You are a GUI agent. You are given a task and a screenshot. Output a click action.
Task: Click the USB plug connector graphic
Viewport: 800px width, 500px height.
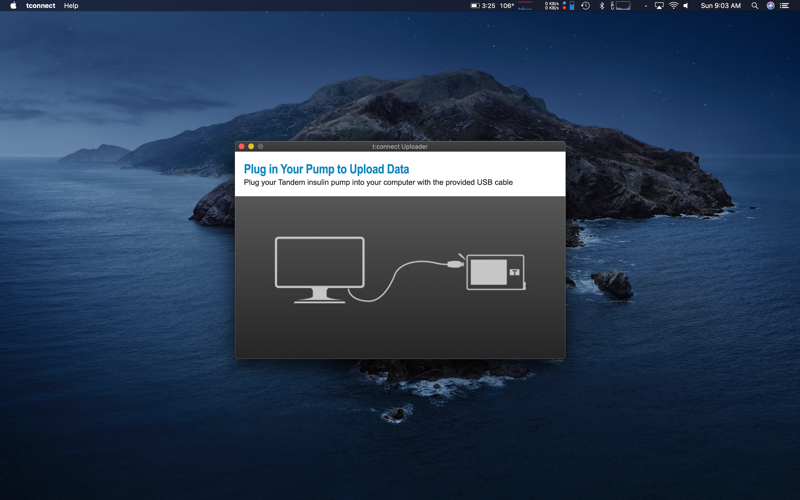tap(456, 264)
